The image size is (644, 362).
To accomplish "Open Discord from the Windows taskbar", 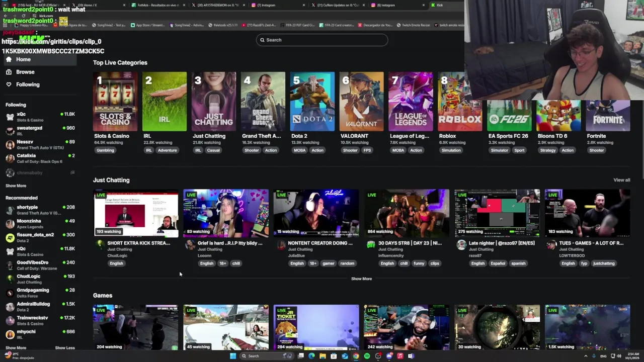I will [x=389, y=356].
